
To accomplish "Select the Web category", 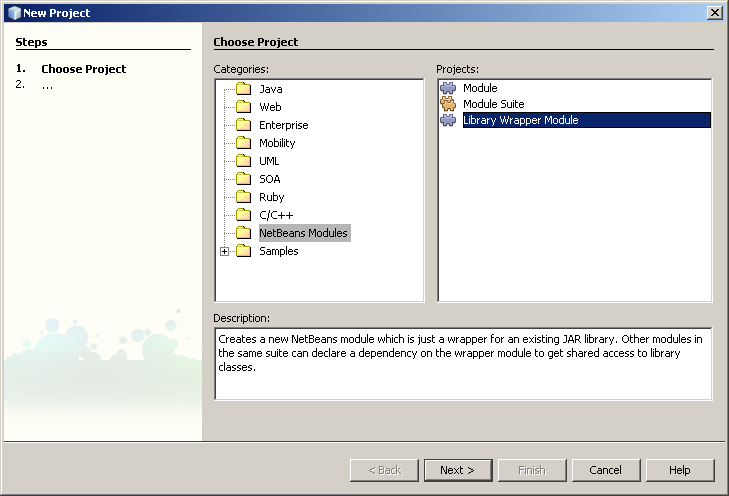I will (270, 107).
